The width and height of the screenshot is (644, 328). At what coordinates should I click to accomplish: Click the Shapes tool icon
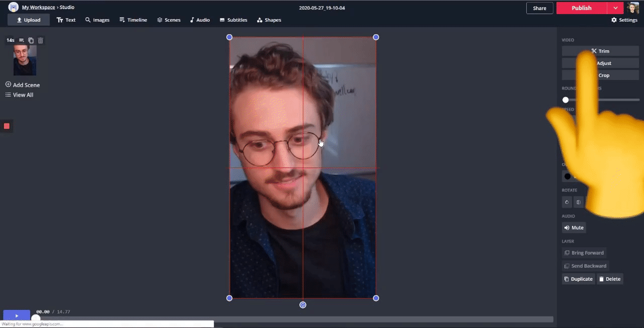pos(269,20)
